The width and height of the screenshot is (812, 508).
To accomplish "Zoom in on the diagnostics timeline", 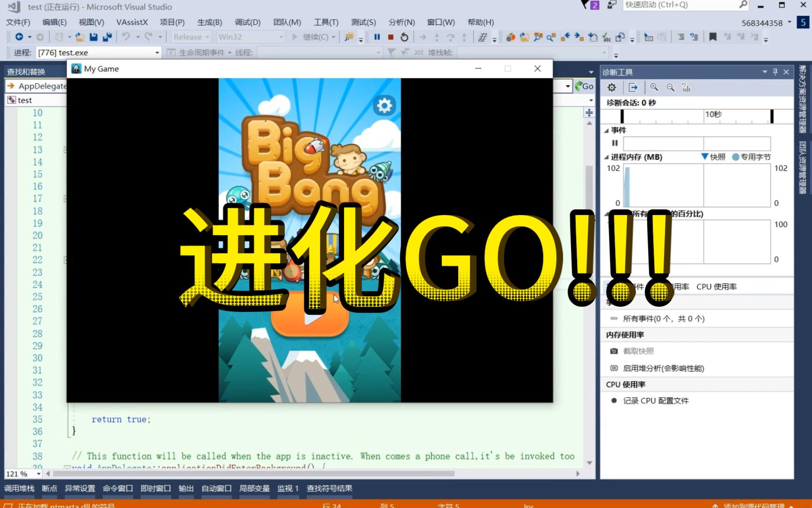I will click(654, 87).
